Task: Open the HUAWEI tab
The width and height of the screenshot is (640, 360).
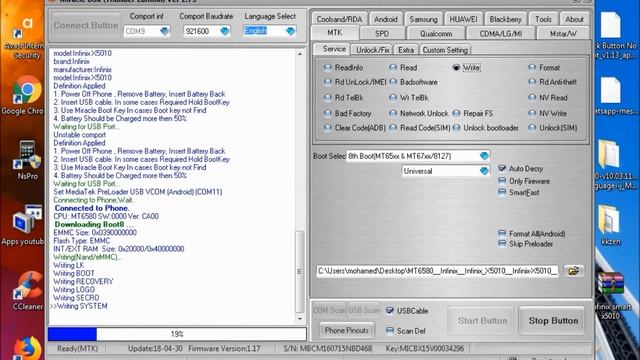Action: click(x=463, y=19)
